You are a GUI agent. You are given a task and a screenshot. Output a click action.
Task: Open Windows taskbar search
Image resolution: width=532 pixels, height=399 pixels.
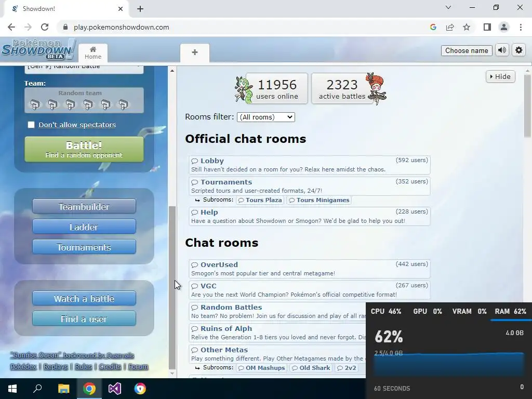37,389
